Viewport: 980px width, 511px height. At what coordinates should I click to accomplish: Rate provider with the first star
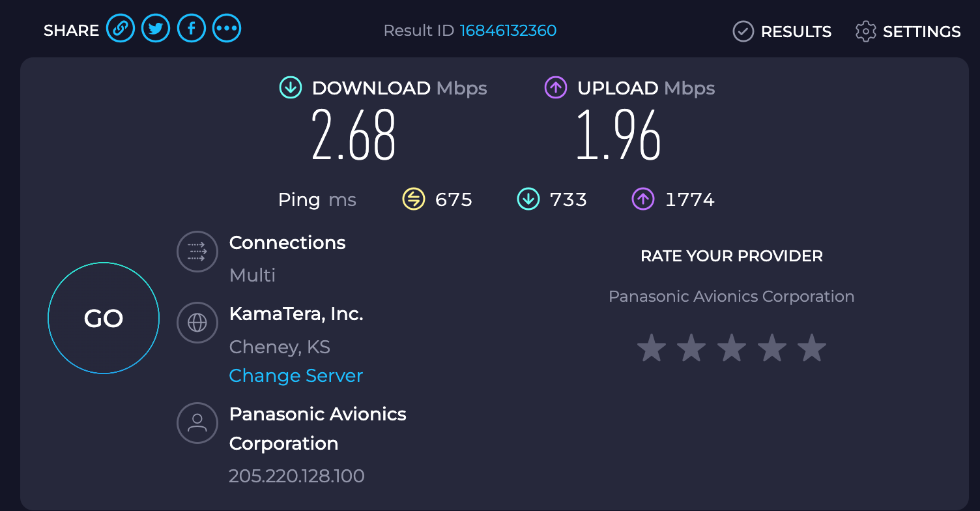click(x=652, y=347)
